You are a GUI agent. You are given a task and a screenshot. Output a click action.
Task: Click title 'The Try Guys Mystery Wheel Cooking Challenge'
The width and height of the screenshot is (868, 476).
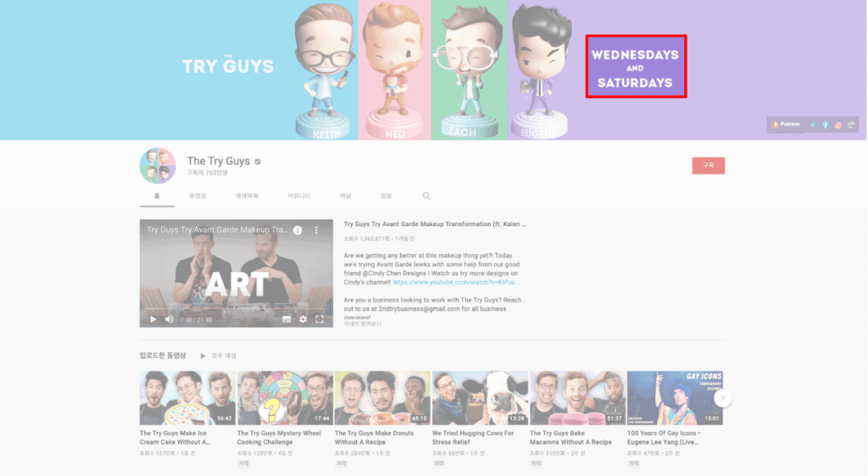(x=279, y=437)
